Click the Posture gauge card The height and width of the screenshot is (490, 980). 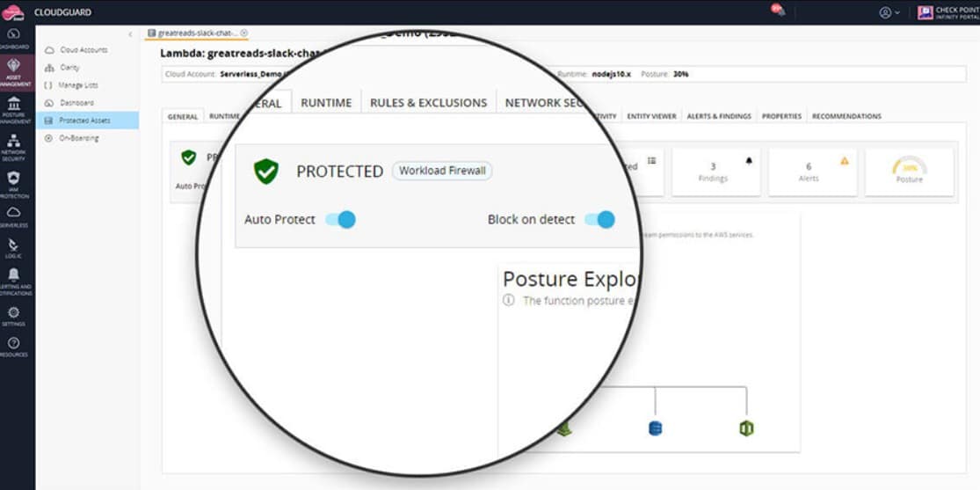coord(910,172)
